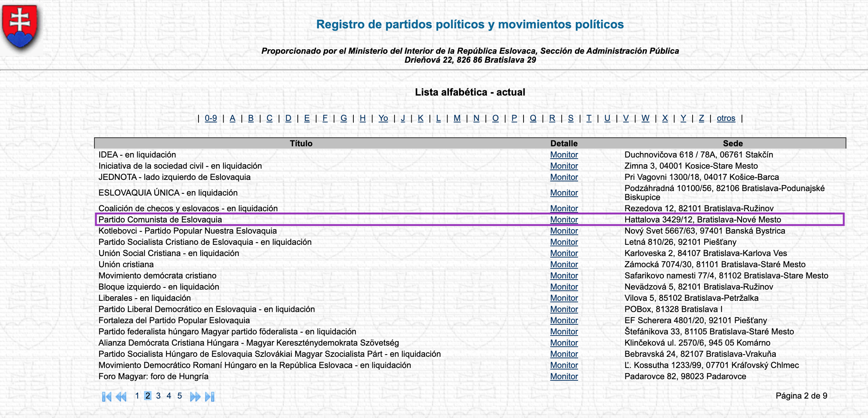Open Monitor link for ESLOVAQUIA ÚNICA

(x=564, y=193)
